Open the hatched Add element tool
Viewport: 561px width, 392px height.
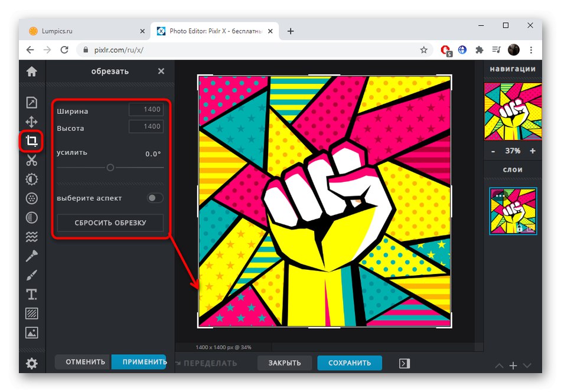(31, 313)
